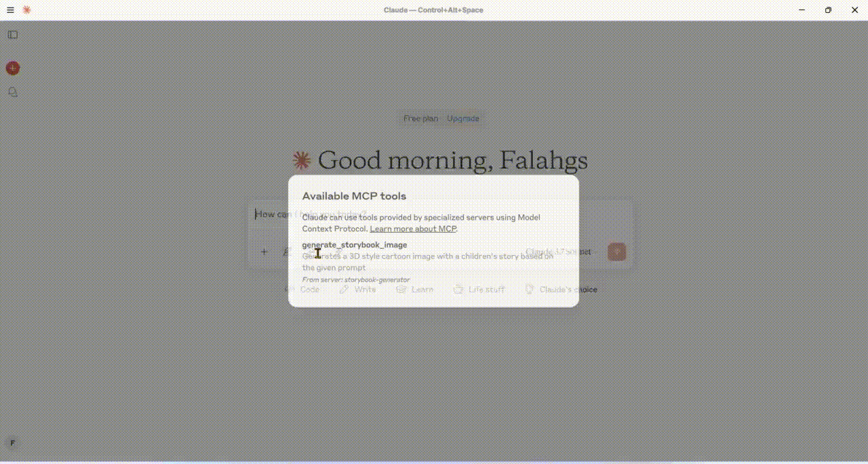Select the Learn suggestion chip
868x464 pixels.
[x=415, y=289]
